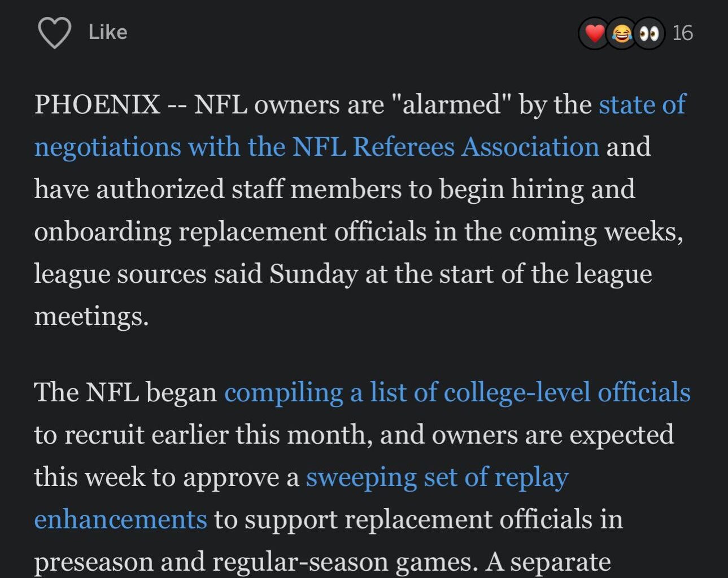This screenshot has width=728, height=578.
Task: Open the NFL Referees Association negotiations link
Action: pos(316,146)
